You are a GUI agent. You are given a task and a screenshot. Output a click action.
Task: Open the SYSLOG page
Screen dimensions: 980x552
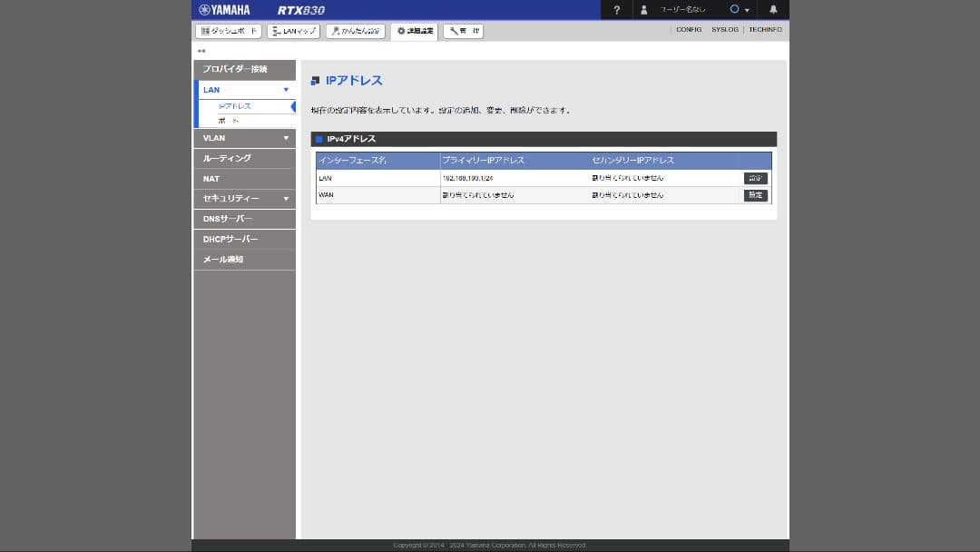725,29
